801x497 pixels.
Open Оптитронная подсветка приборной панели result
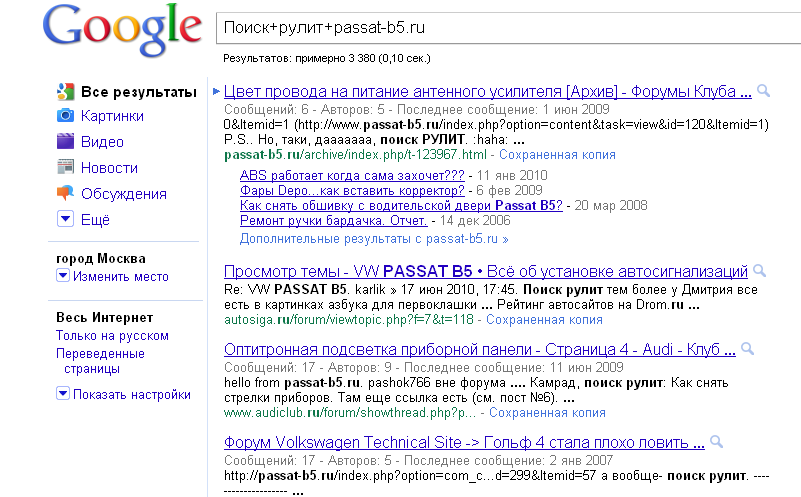coord(480,349)
